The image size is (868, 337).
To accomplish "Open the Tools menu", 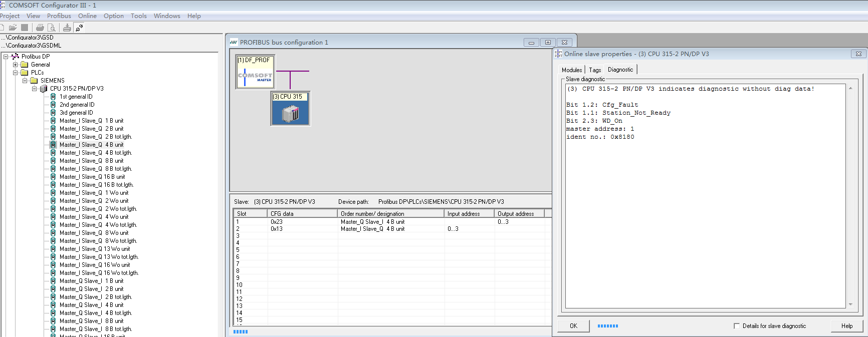I will pyautogui.click(x=139, y=16).
